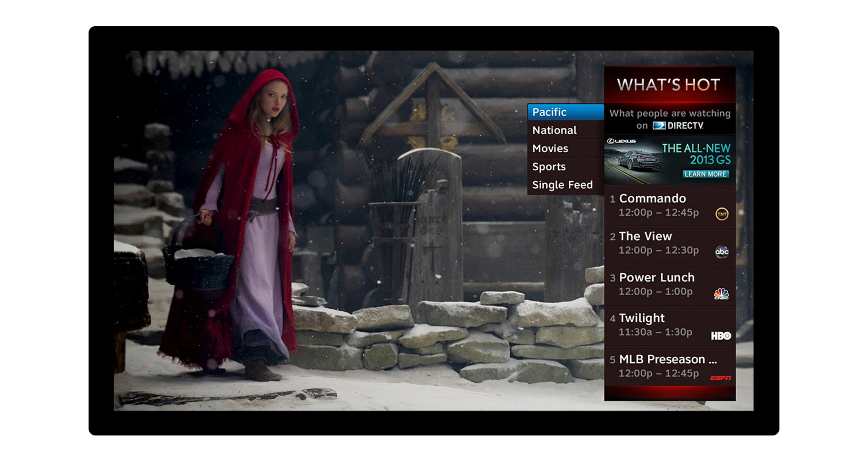Select the Pacific feed option
868x465 pixels.
565,112
